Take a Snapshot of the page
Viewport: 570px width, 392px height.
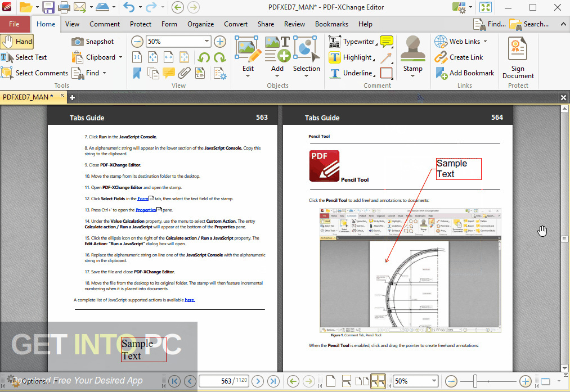click(93, 42)
